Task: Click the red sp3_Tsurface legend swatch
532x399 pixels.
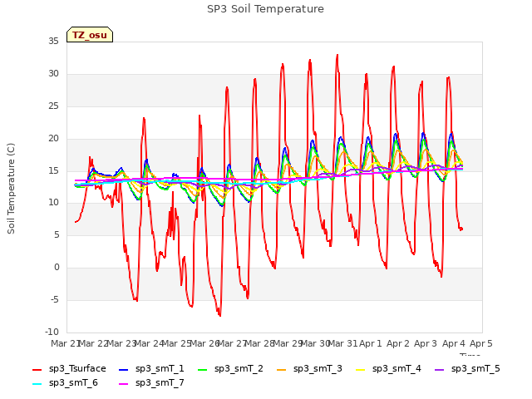Action: [37, 369]
